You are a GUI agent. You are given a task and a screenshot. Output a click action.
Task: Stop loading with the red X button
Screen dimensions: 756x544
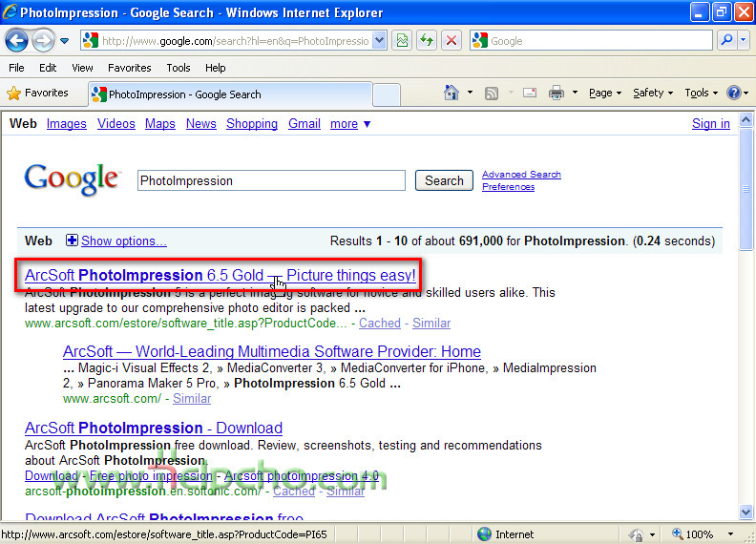pyautogui.click(x=451, y=41)
